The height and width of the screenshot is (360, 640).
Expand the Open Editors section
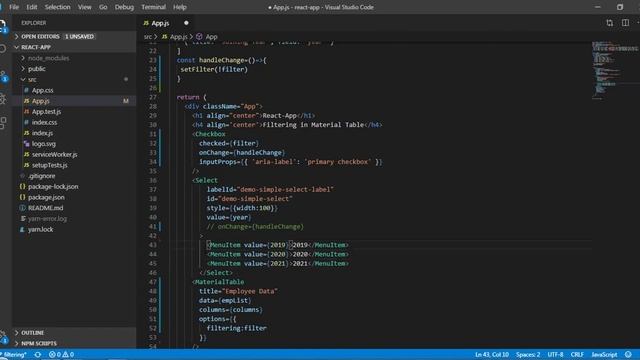tap(74, 36)
